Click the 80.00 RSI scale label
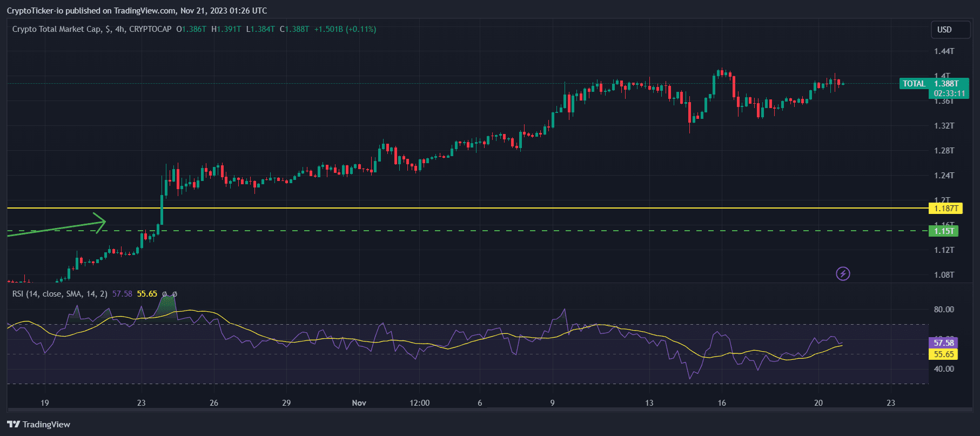Viewport: 980px width, 436px height. (943, 310)
